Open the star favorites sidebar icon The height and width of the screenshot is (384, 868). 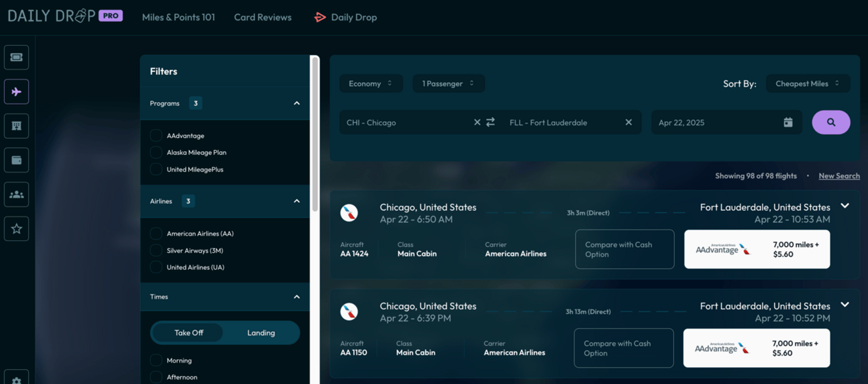(16, 229)
